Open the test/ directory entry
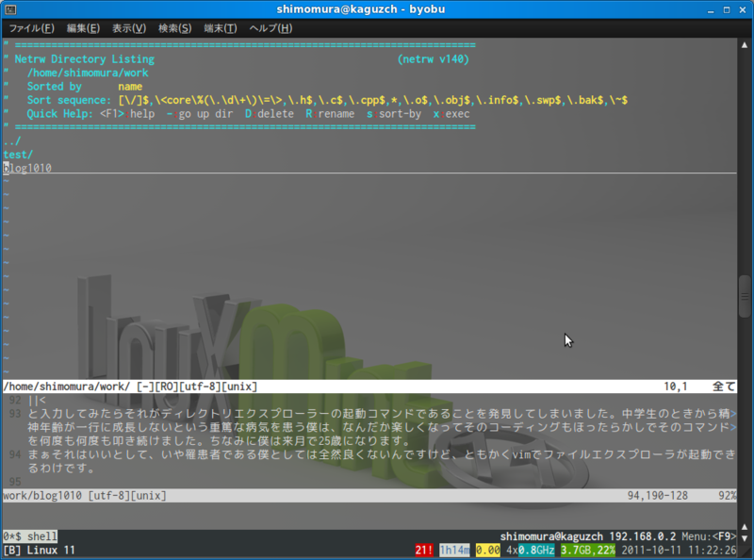 [x=18, y=155]
